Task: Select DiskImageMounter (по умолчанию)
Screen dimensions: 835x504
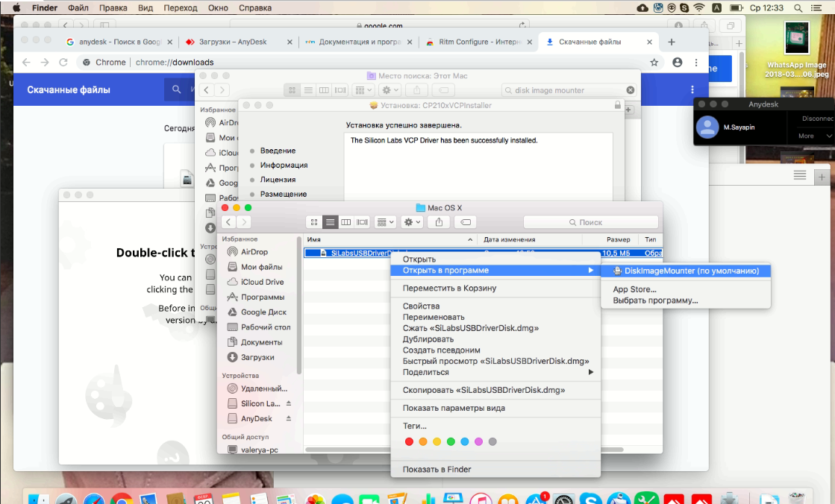Action: [686, 271]
